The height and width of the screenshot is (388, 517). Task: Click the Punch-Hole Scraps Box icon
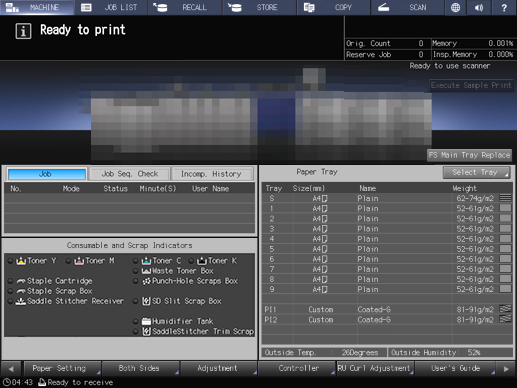pyautogui.click(x=146, y=281)
